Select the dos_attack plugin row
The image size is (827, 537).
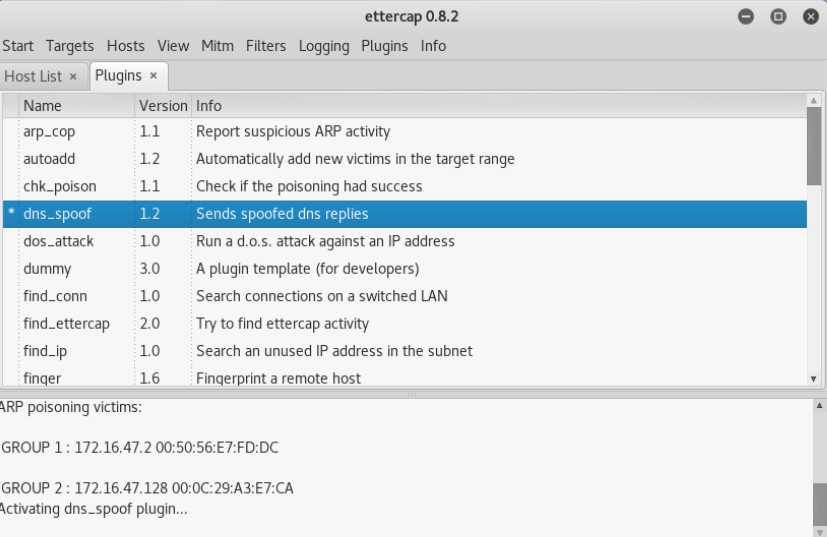(59, 241)
